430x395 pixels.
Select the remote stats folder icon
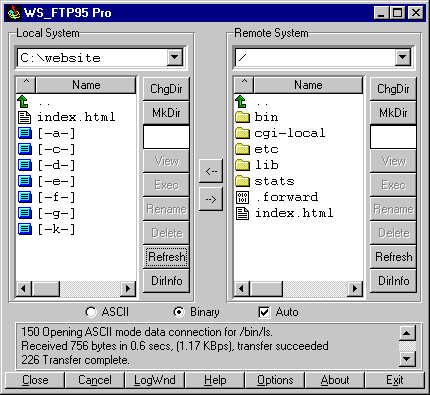click(x=242, y=181)
